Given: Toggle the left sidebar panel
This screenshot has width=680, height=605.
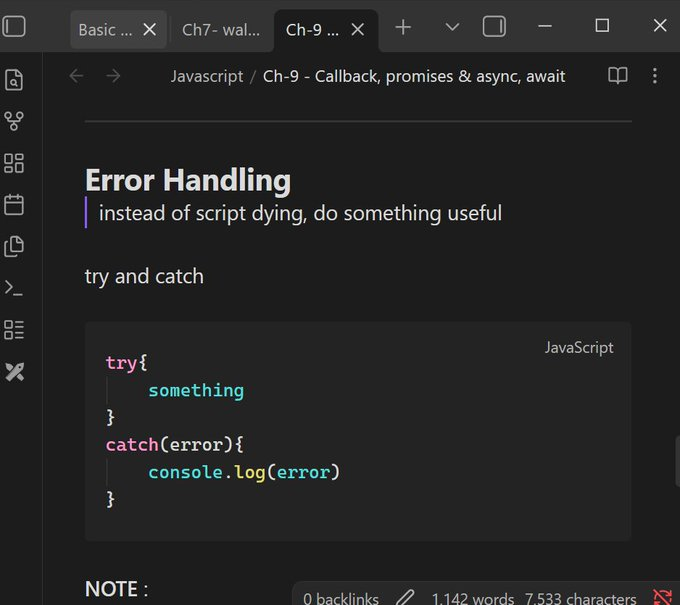Looking at the screenshot, I should (x=14, y=26).
